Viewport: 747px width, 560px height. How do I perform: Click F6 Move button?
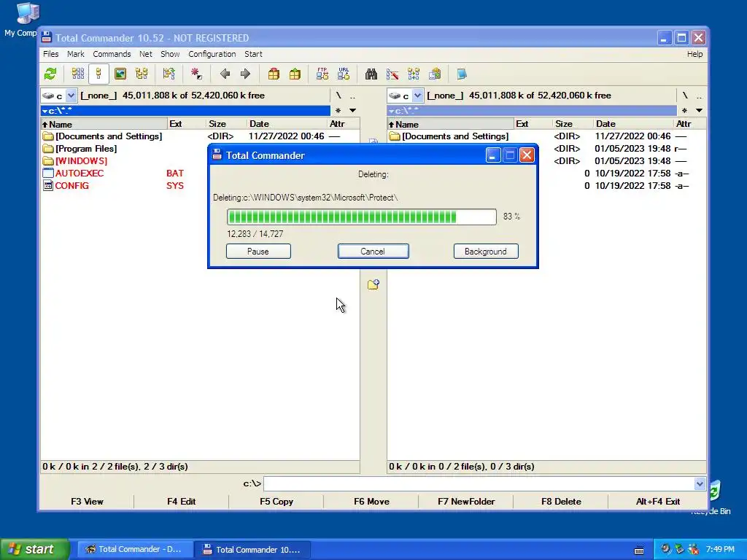pyautogui.click(x=371, y=502)
